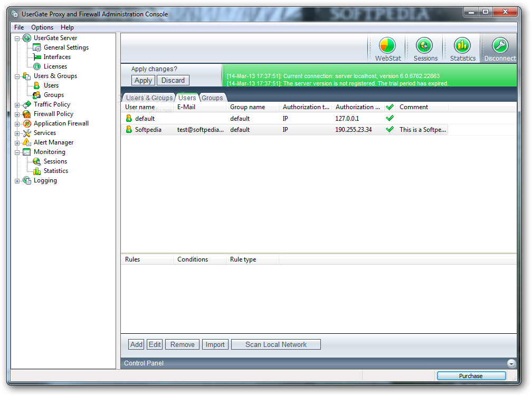Click the Purchase button
Viewport: 532px width, 396px height.
[x=471, y=375]
